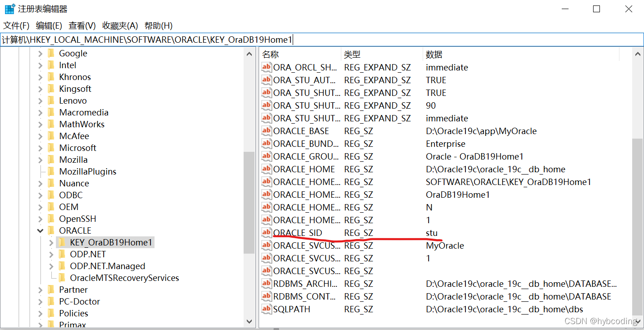Select the Primax tree item
Image resolution: width=644 pixels, height=330 pixels.
click(x=73, y=325)
